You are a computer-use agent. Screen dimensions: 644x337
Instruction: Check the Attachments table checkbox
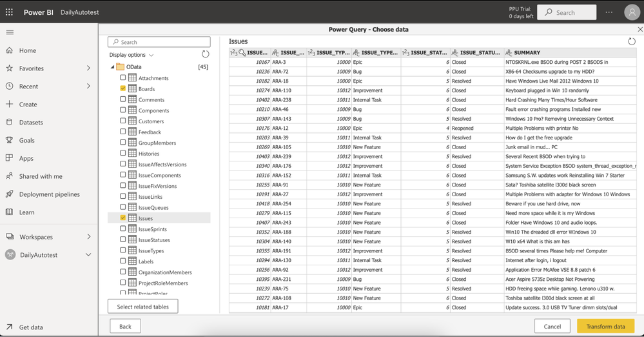point(122,77)
